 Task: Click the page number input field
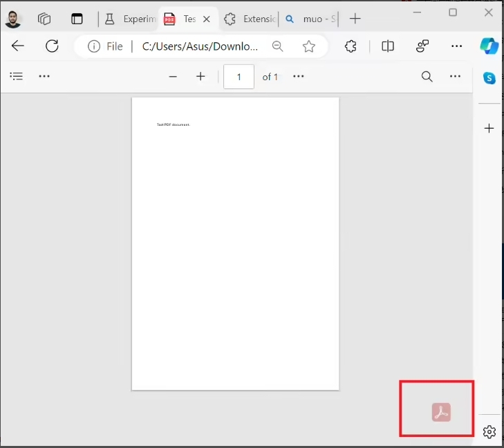(239, 77)
